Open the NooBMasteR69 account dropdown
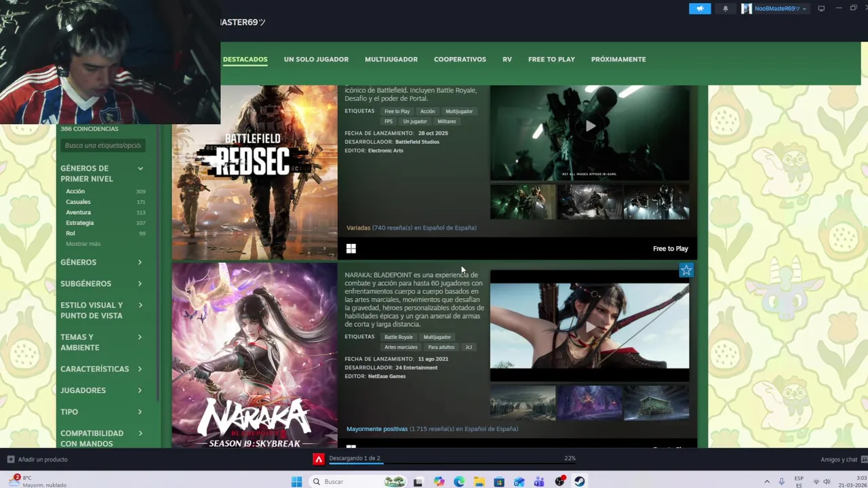 [x=775, y=9]
